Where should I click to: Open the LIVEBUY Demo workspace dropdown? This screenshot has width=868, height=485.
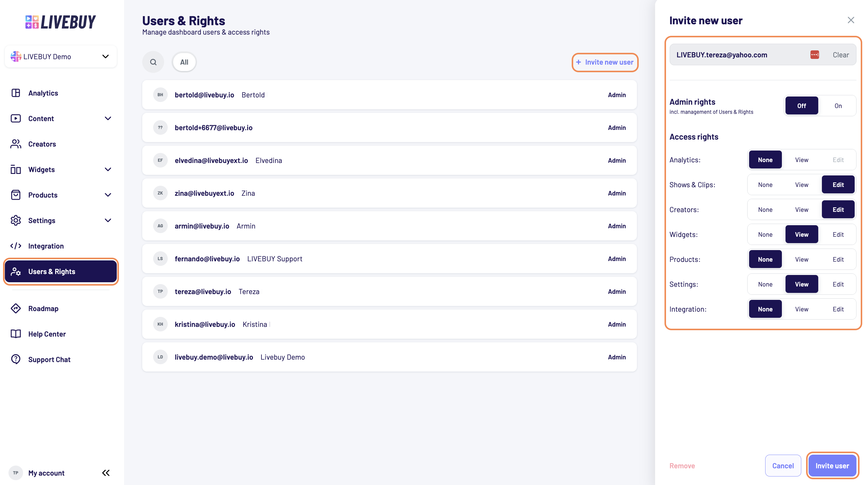click(x=61, y=56)
